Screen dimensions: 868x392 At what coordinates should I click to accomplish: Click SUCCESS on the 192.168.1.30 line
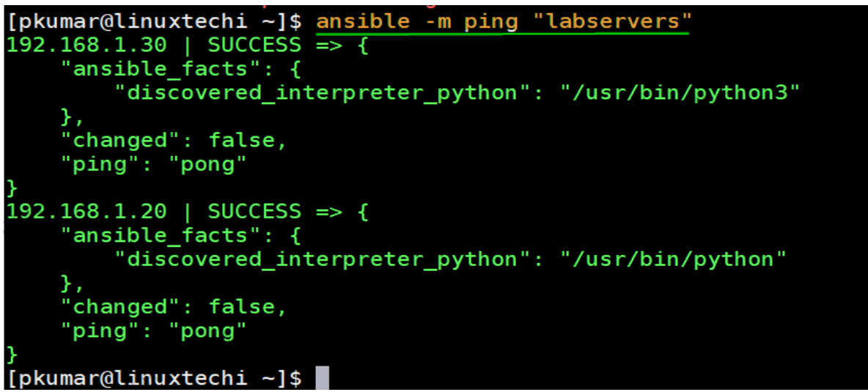pos(254,45)
